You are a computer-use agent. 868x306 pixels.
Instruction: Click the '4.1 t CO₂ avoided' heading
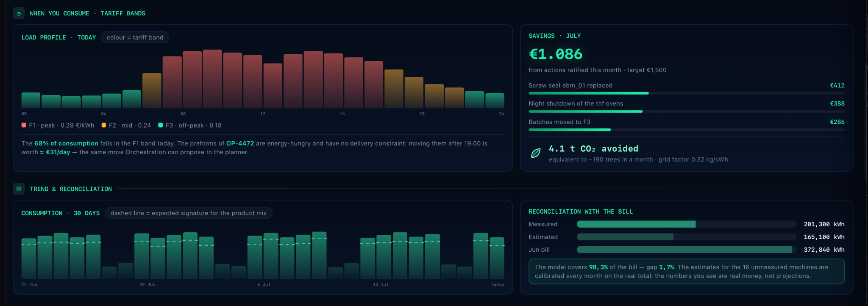click(593, 149)
